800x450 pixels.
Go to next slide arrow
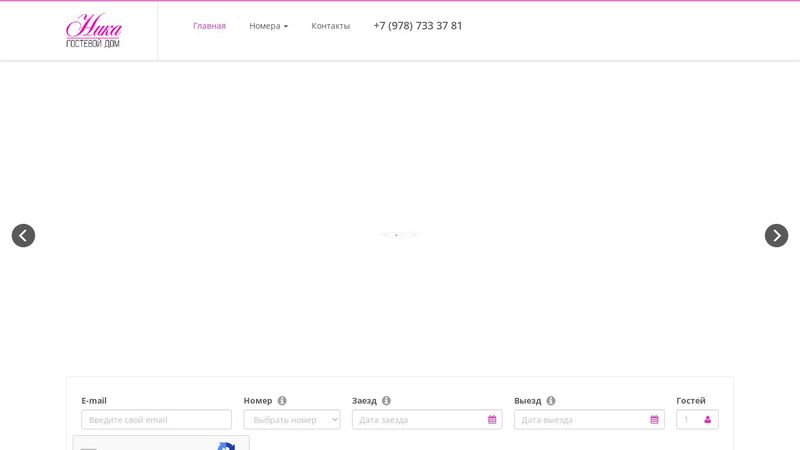coord(777,236)
